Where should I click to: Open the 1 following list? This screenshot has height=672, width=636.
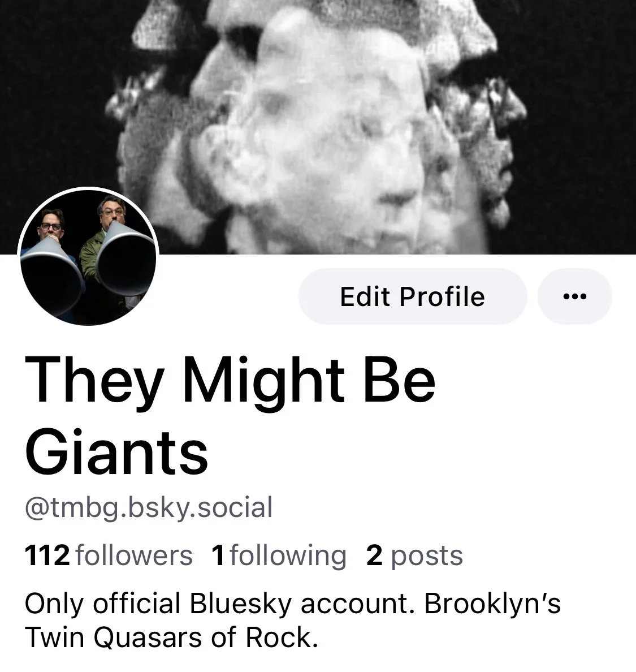279,556
